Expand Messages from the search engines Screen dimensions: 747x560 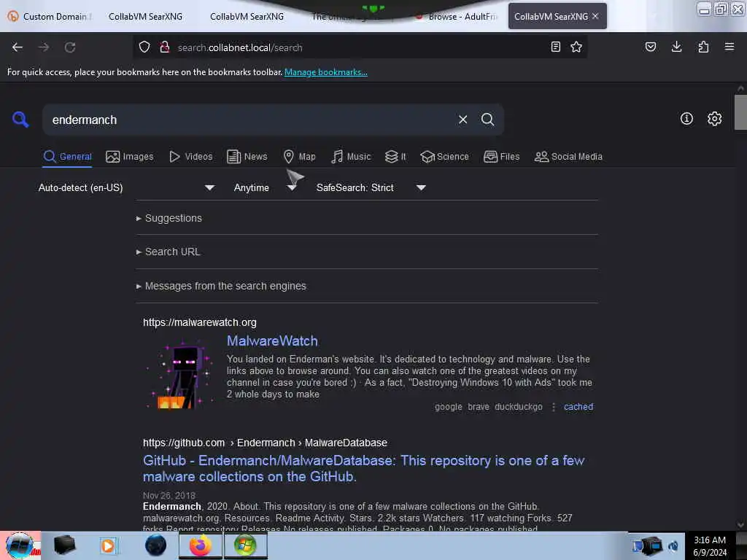click(221, 286)
